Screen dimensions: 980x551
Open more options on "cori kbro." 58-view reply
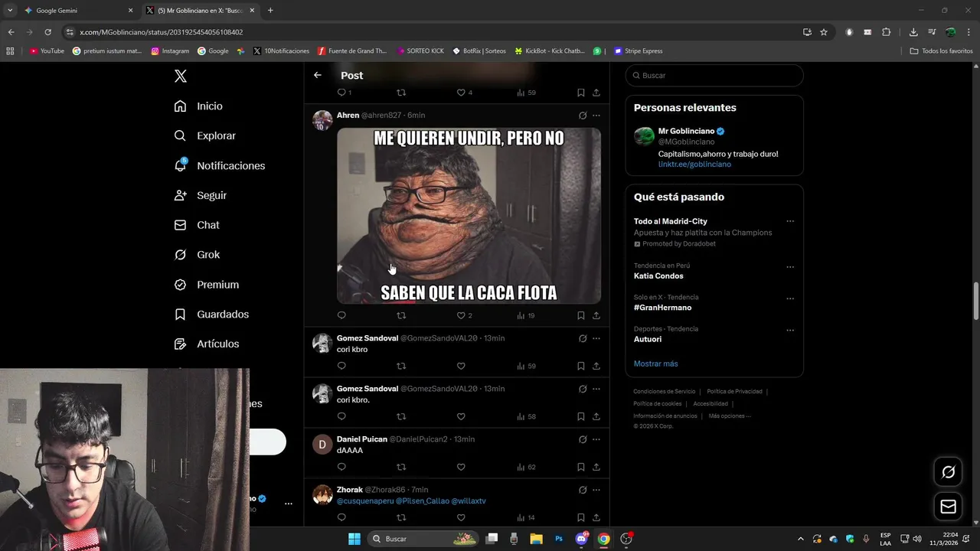point(596,389)
